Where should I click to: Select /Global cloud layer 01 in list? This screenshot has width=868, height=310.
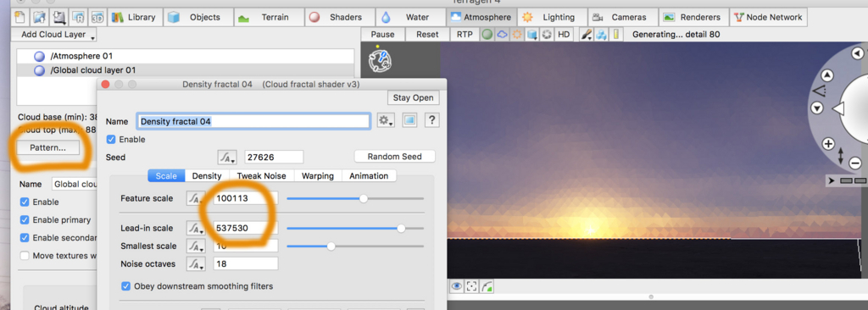pyautogui.click(x=186, y=70)
